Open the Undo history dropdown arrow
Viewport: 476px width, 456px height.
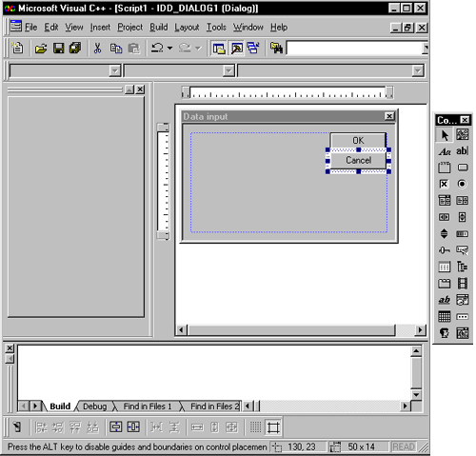tap(170, 49)
